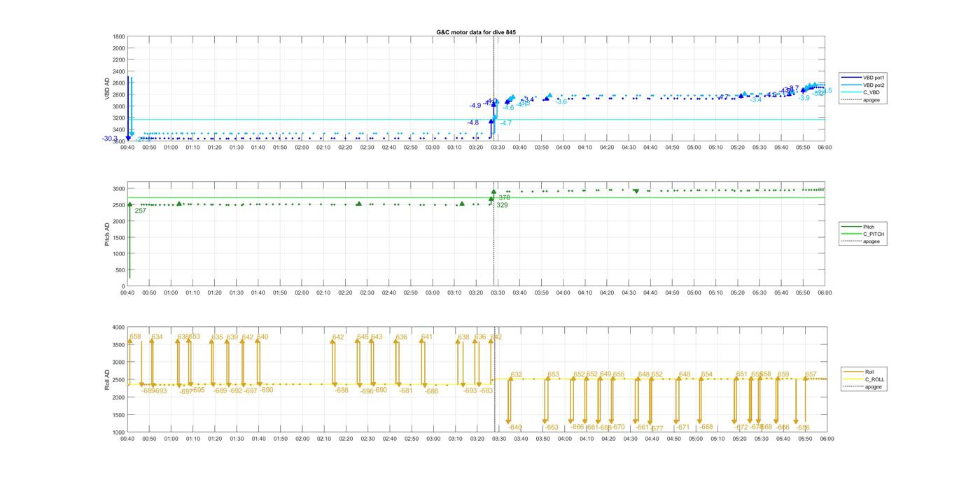980x485 pixels.
Task: Click the '00:40' time tick under Roll plot
Action: click(x=127, y=439)
